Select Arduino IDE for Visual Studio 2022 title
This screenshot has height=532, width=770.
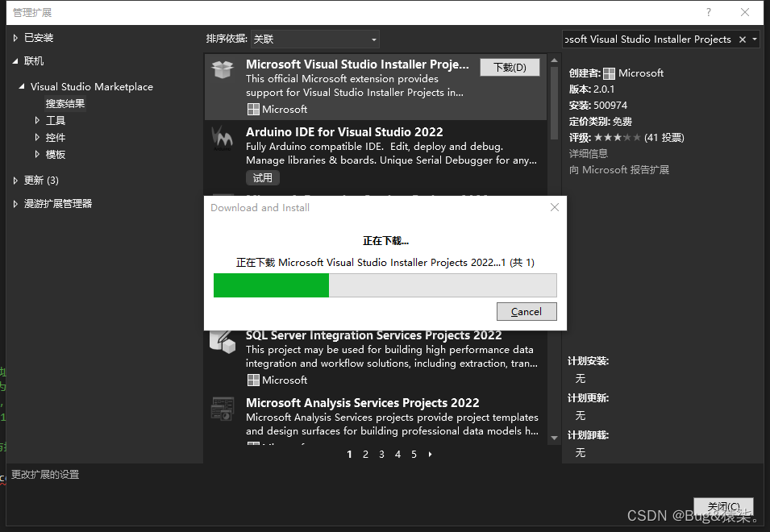click(x=344, y=132)
